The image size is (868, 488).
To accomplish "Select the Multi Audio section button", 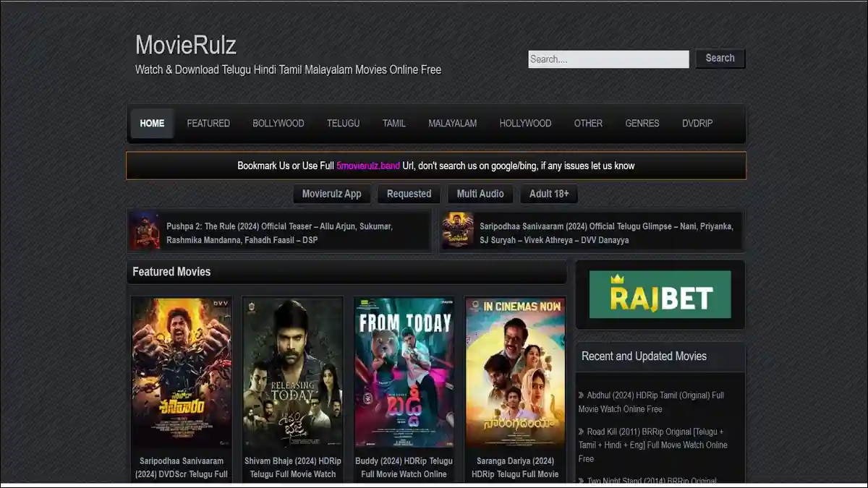I will pyautogui.click(x=480, y=193).
